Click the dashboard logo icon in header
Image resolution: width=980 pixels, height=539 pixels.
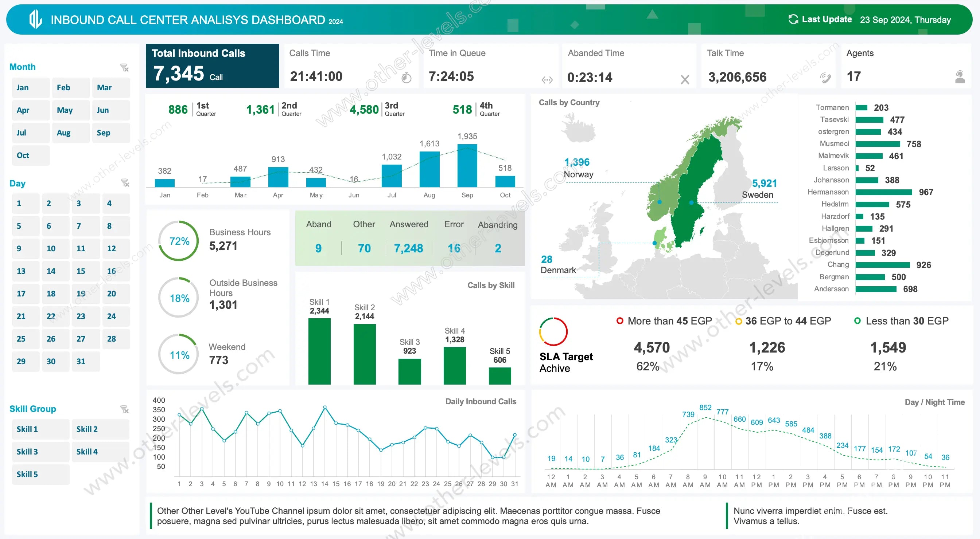click(35, 19)
